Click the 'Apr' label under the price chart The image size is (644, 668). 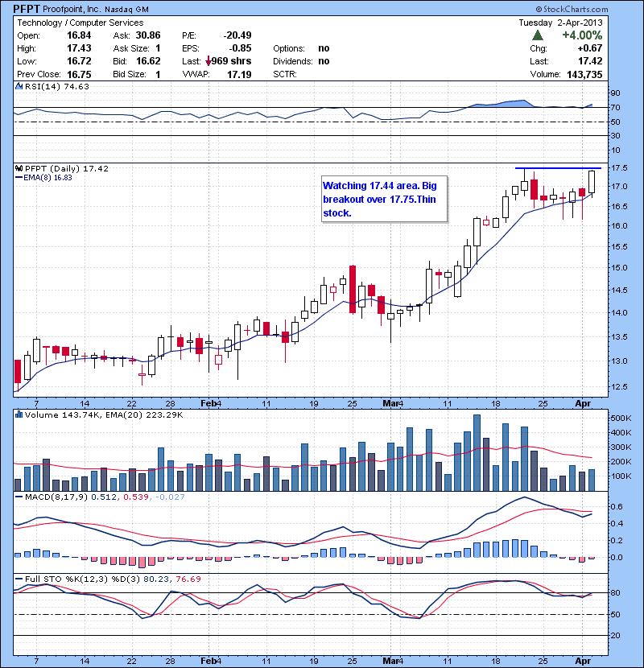point(583,403)
